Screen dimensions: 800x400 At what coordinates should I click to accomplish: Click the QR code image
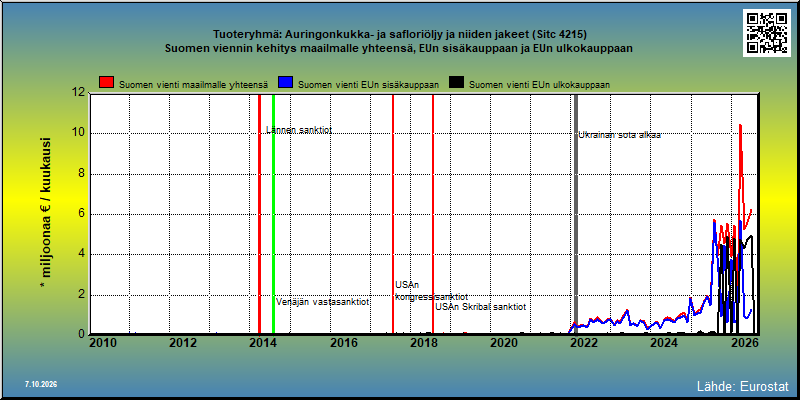pos(769,33)
